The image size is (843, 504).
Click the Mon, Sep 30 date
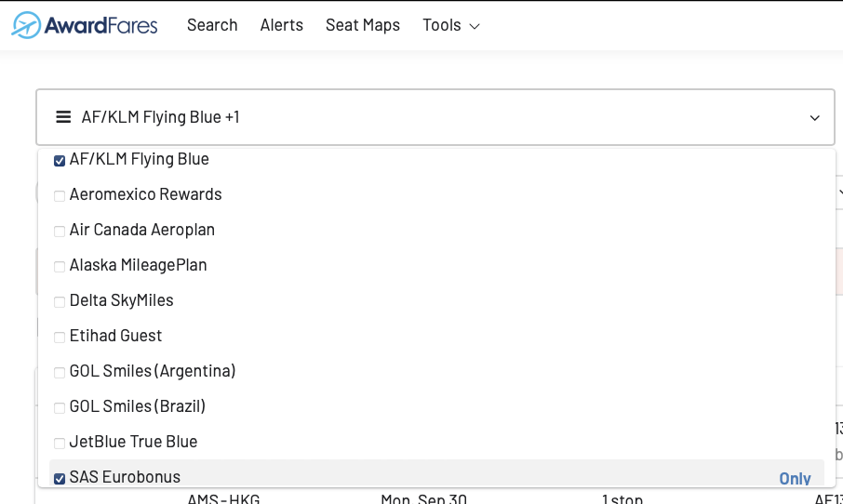click(423, 499)
